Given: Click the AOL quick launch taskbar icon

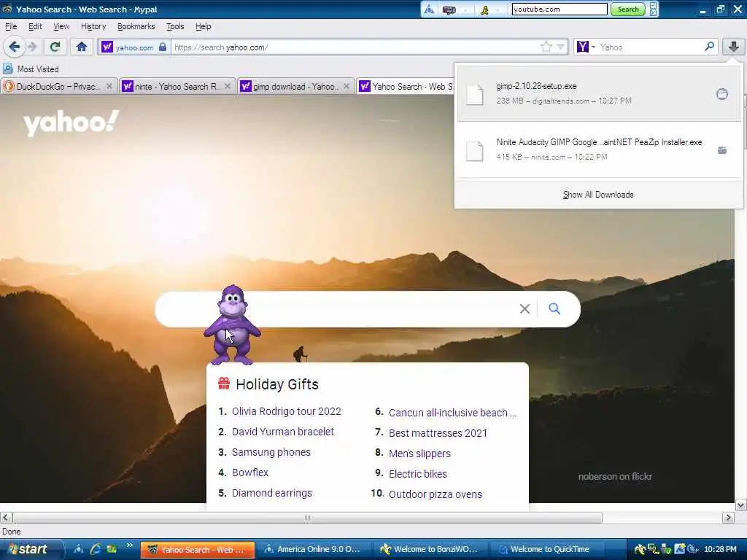Looking at the screenshot, I should (x=79, y=549).
